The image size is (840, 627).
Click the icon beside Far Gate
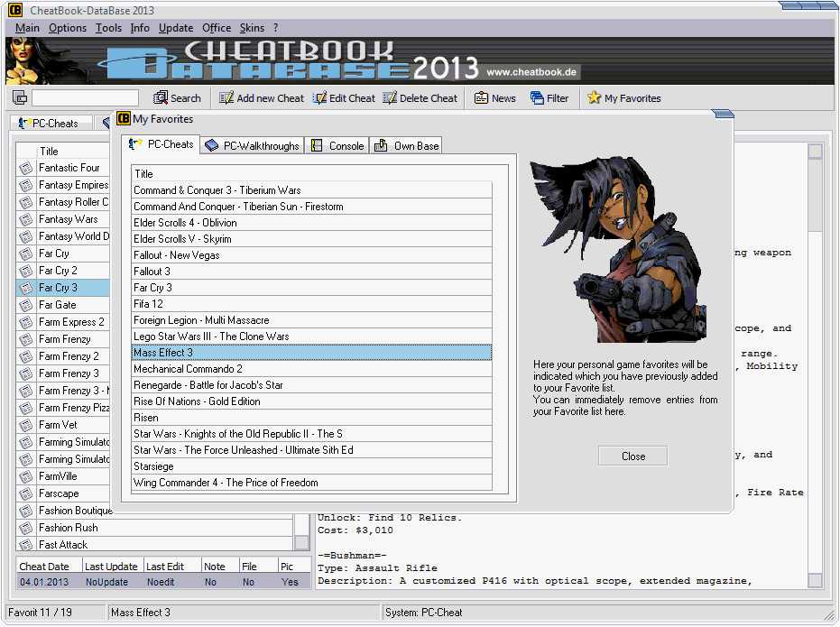coord(25,305)
